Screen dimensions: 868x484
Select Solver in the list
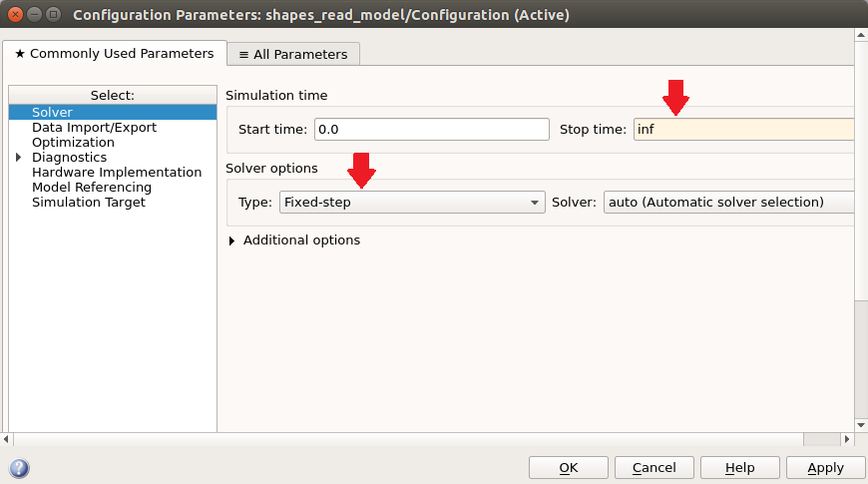click(x=113, y=112)
